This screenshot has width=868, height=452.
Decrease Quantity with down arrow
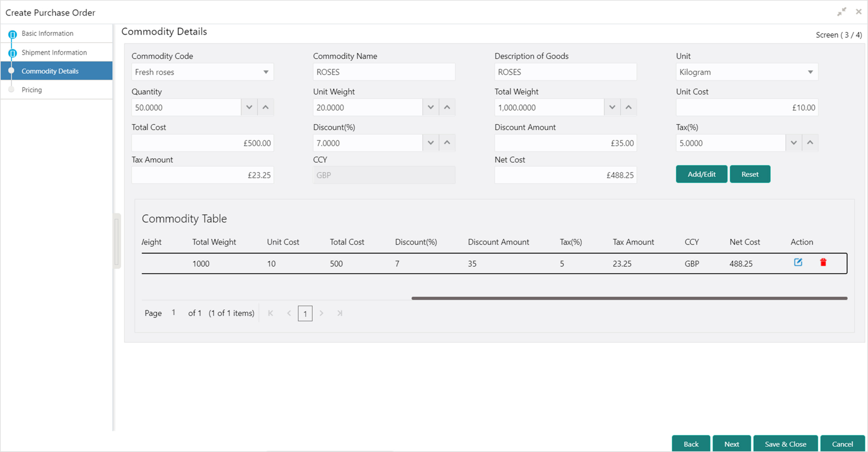coord(249,107)
